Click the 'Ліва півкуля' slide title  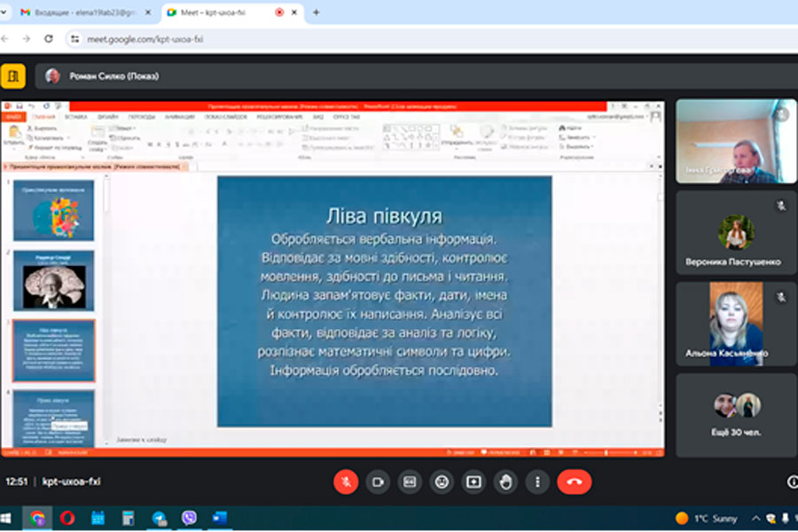384,216
